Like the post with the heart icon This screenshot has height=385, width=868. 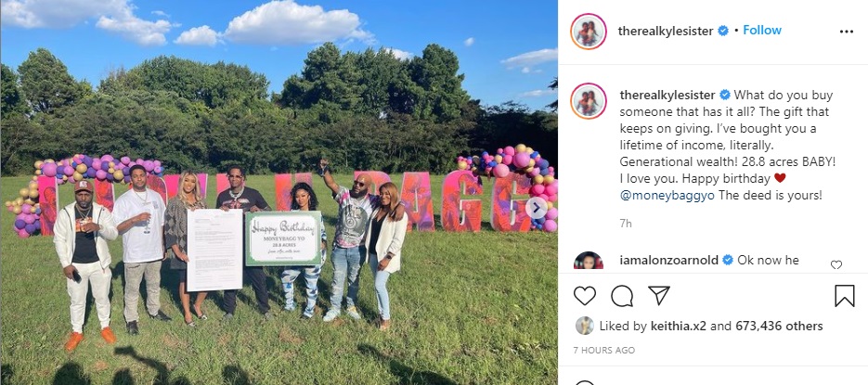[585, 296]
